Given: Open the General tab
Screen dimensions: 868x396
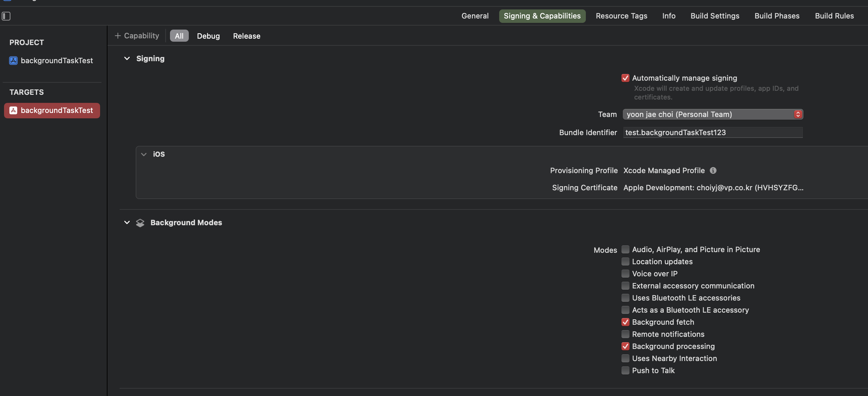Looking at the screenshot, I should 475,16.
